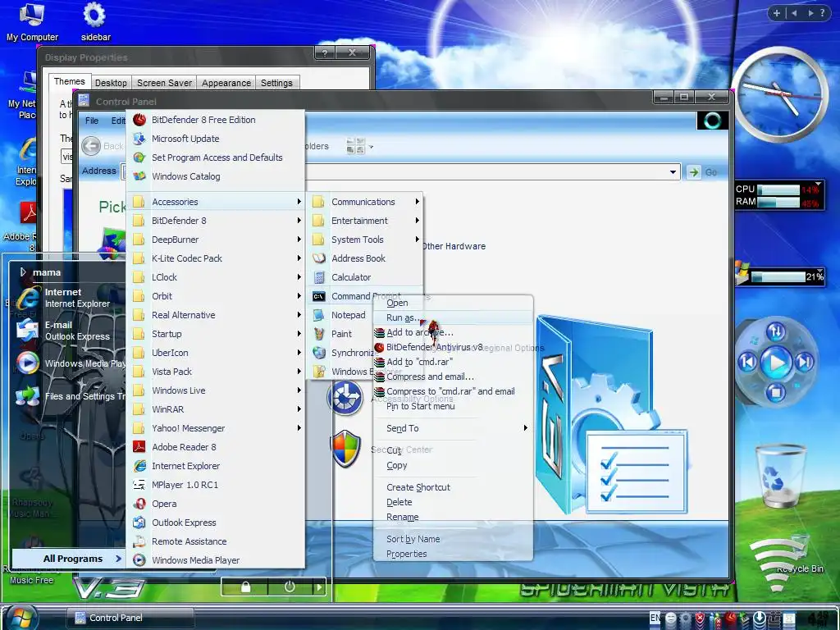The width and height of the screenshot is (840, 630).
Task: Choose Run as... in context menu
Action: [x=453, y=317]
